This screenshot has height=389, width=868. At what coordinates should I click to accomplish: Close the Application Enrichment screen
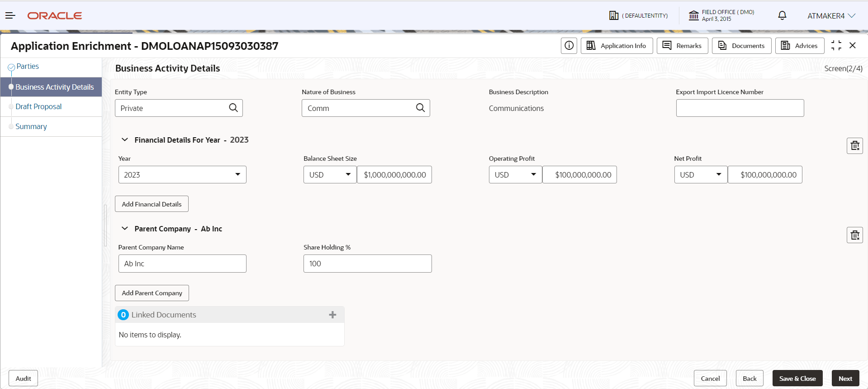pyautogui.click(x=853, y=46)
